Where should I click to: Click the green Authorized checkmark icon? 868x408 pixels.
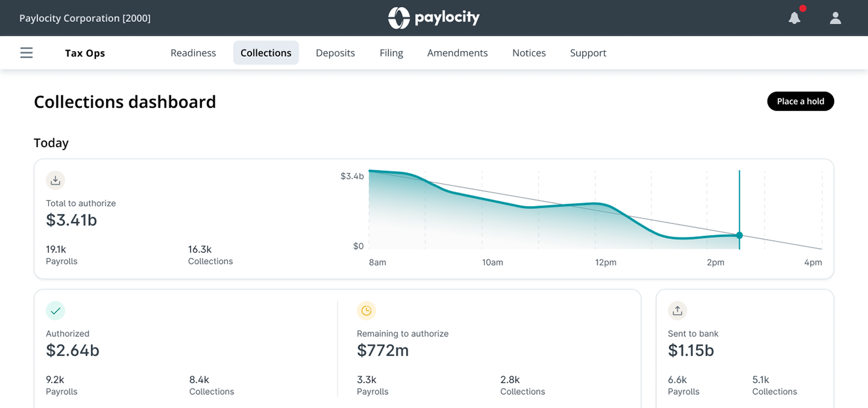point(56,311)
